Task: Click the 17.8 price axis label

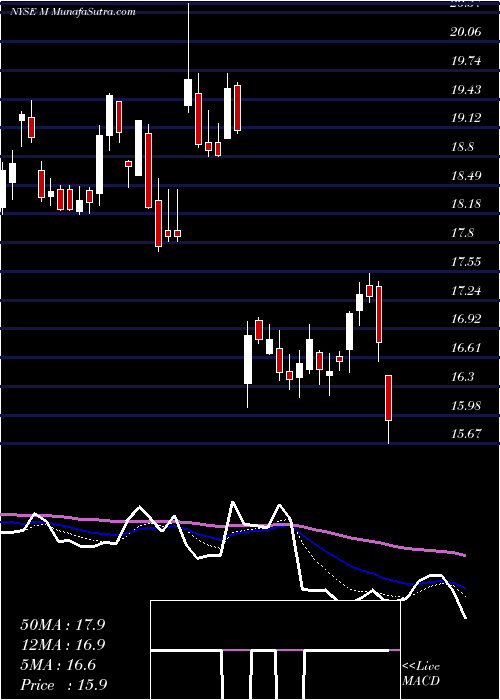Action: pyautogui.click(x=462, y=233)
